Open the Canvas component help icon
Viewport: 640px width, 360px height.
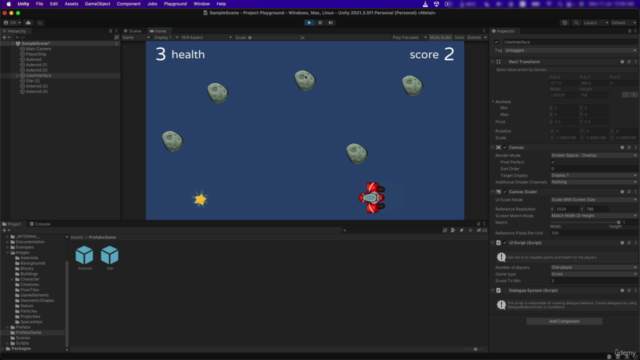click(622, 147)
